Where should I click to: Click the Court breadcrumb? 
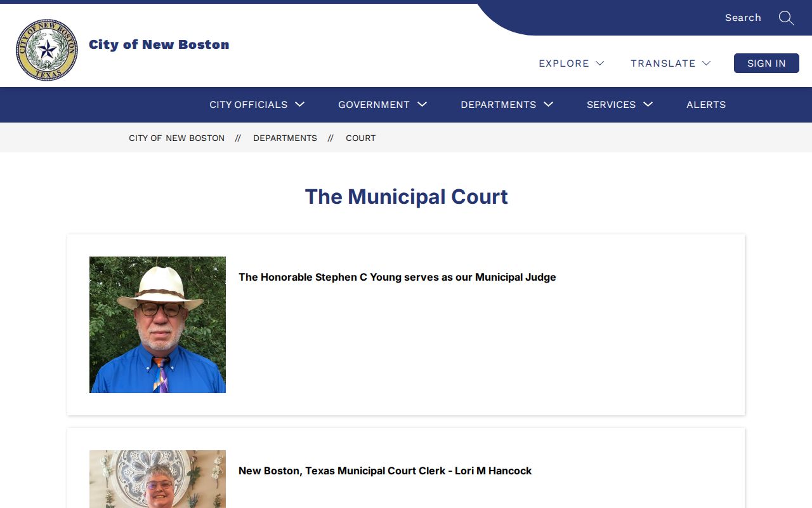tap(360, 138)
